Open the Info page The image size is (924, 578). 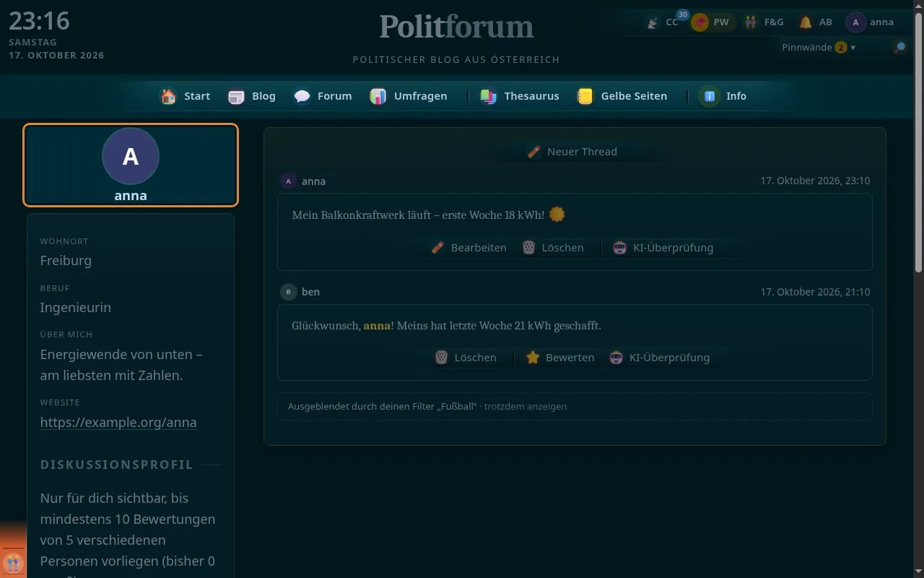[x=724, y=96]
